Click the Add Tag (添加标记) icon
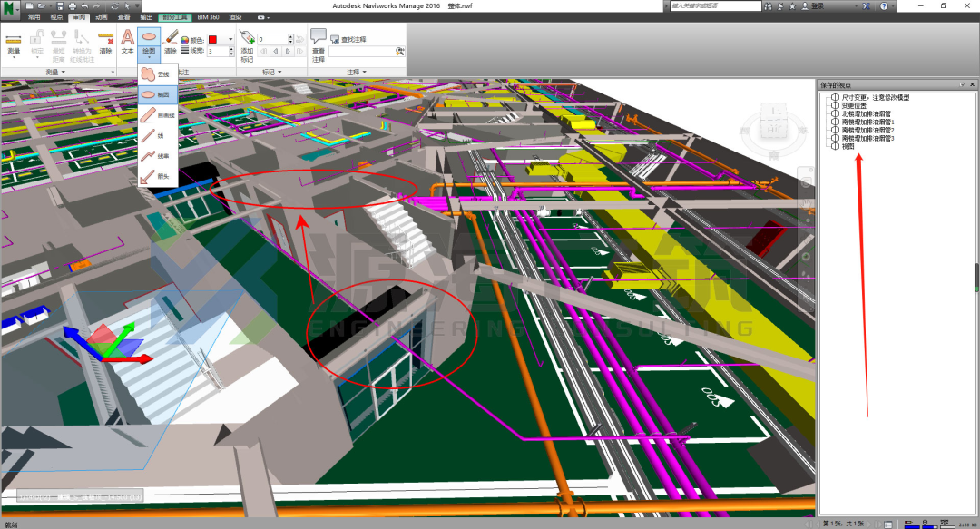 click(247, 45)
